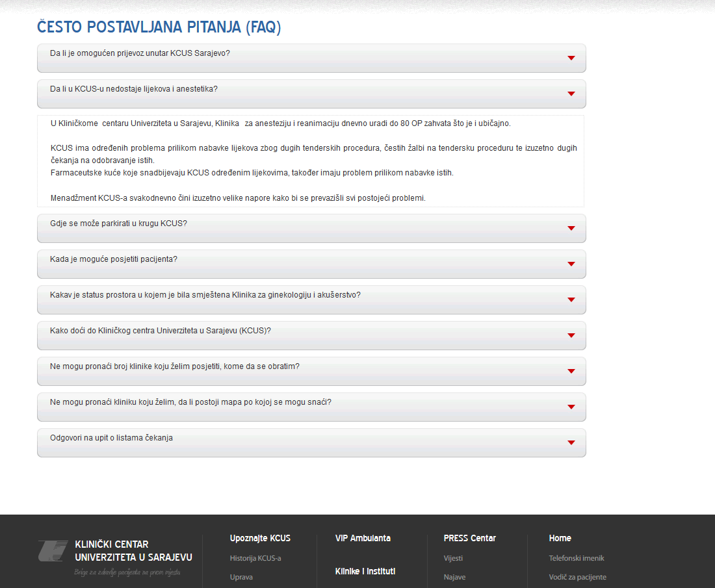Click answer line starting 'U Kliničkome centaru Univerziteta'
This screenshot has width=715, height=588.
(x=280, y=123)
